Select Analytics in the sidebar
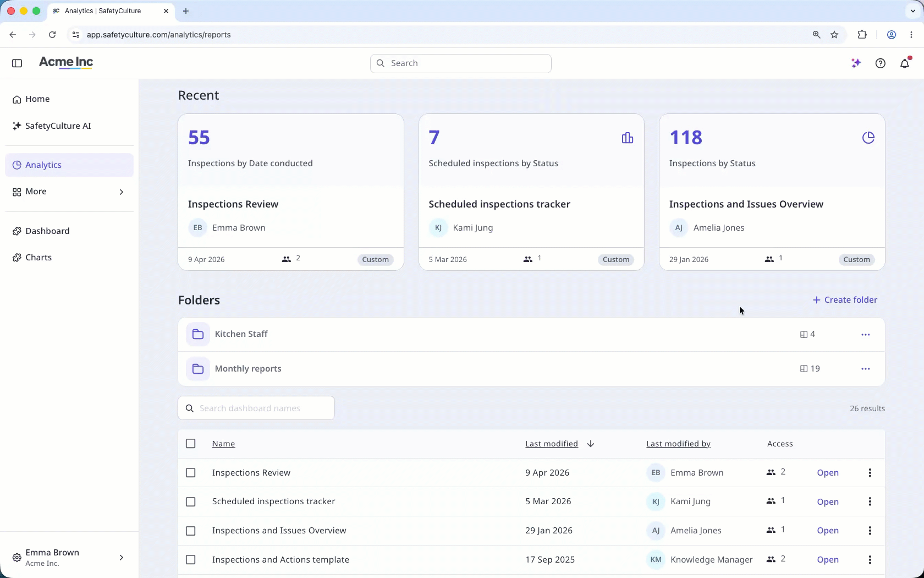Screen dimensions: 924x578 pyautogui.click(x=69, y=165)
